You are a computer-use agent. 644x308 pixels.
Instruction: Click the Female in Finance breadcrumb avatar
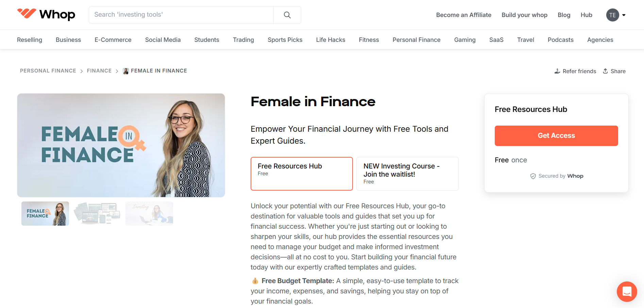(x=125, y=71)
